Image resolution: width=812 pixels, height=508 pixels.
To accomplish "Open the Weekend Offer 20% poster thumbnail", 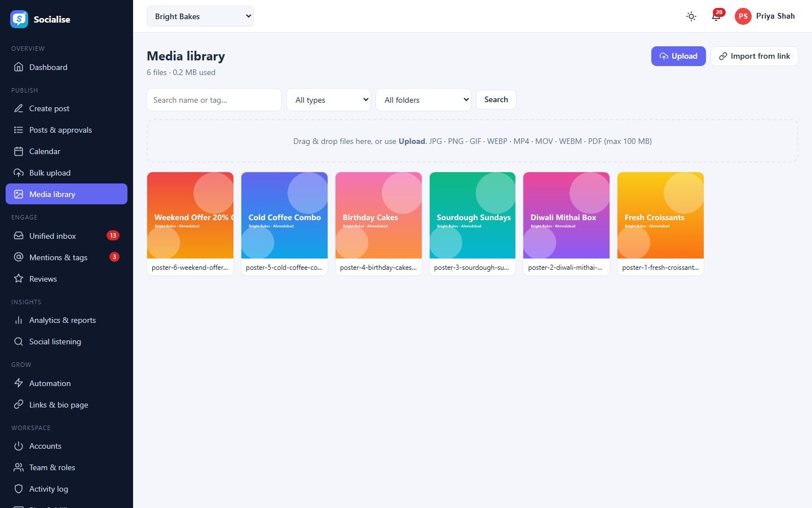I will tap(191, 216).
